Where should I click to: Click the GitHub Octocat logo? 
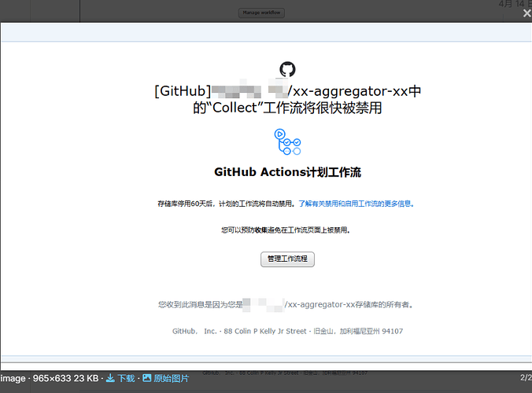pyautogui.click(x=287, y=69)
